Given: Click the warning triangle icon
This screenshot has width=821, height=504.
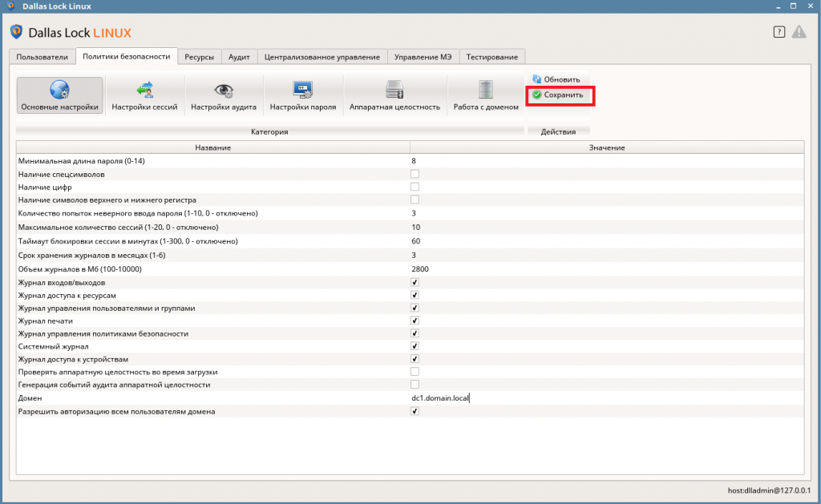Looking at the screenshot, I should tap(799, 32).
